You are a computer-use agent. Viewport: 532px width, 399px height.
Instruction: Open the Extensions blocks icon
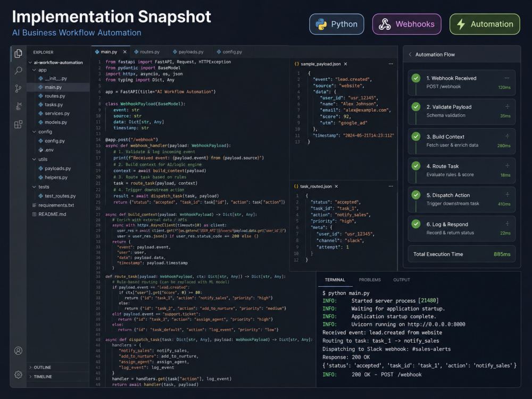coord(18,124)
